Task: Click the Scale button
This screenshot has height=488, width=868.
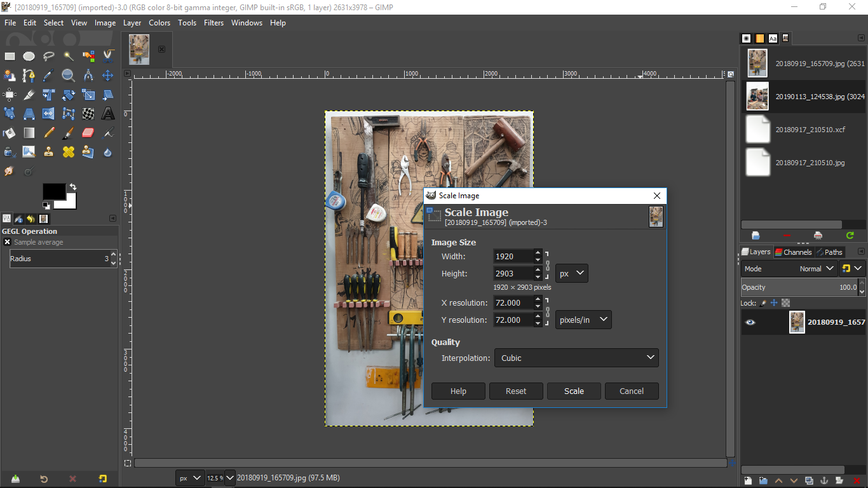Action: (574, 391)
